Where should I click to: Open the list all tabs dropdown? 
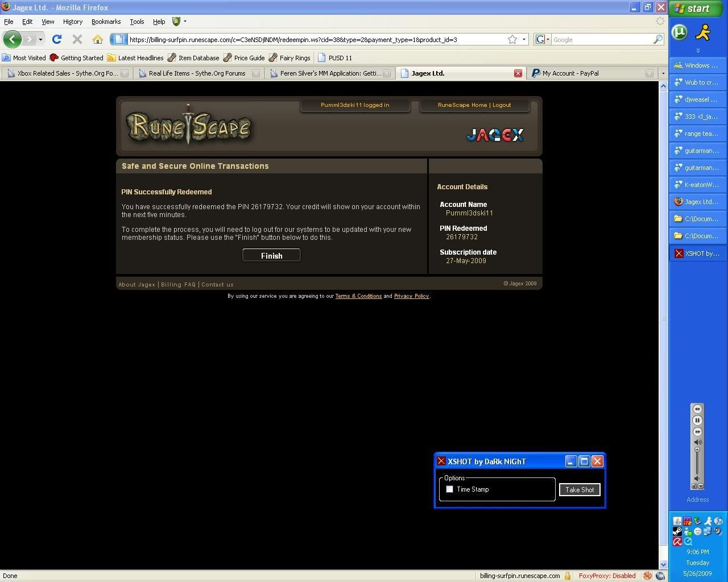(663, 73)
